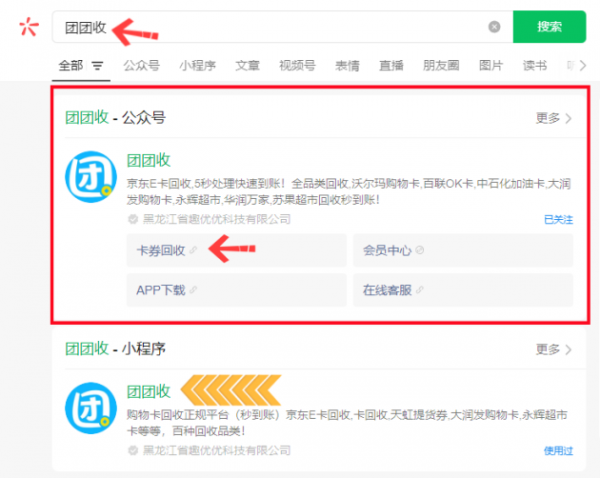
Task: Click the red WeChat search logo icon
Action: click(x=29, y=27)
